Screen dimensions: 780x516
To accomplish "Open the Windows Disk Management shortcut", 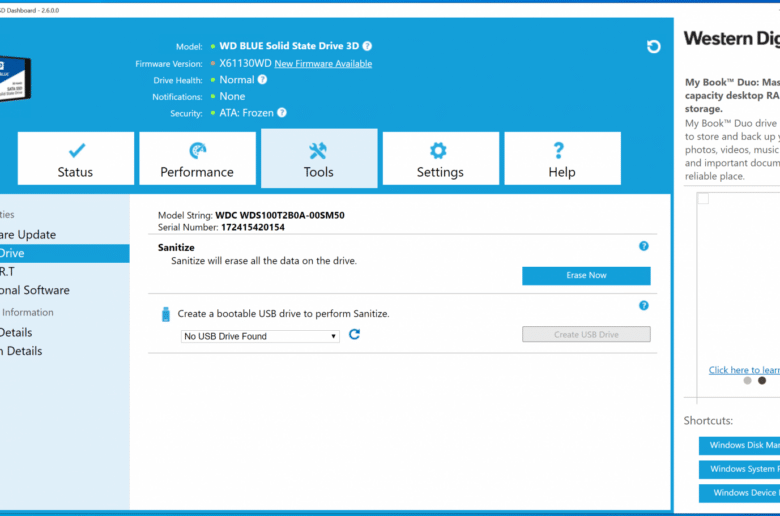I will click(739, 445).
